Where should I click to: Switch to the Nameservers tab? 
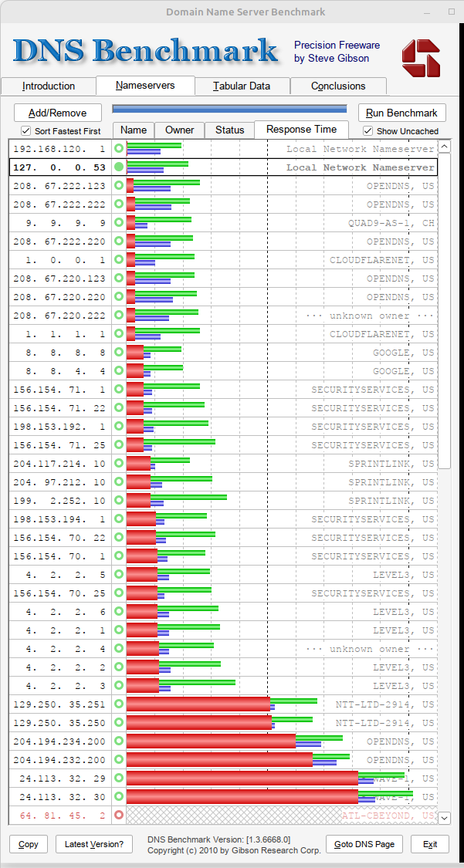[x=145, y=85]
